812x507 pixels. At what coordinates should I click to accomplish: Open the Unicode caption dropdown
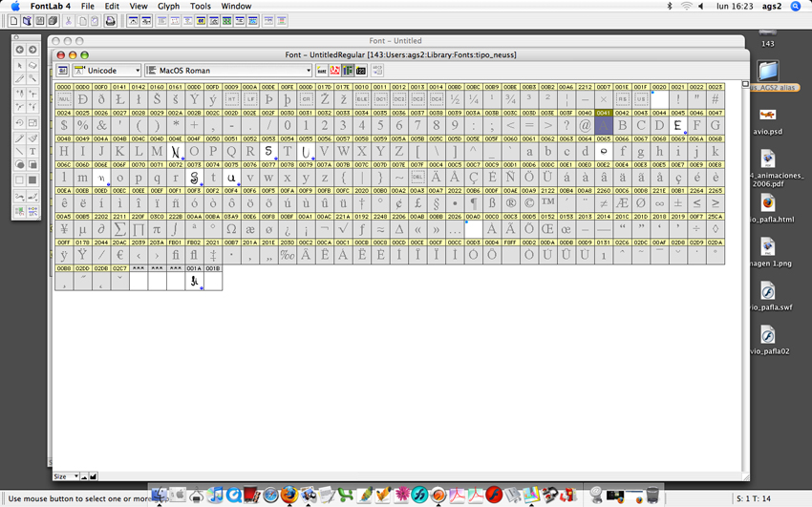[107, 71]
